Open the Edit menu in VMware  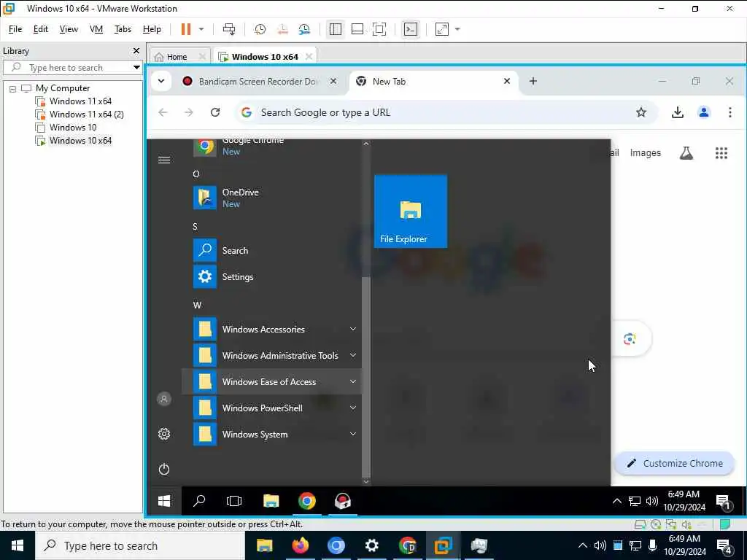click(x=41, y=29)
